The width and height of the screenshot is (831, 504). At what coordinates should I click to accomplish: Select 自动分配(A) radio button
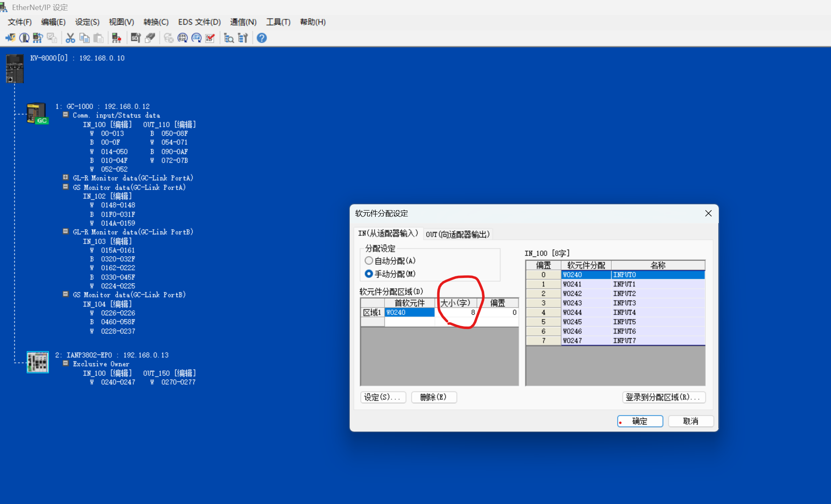369,261
